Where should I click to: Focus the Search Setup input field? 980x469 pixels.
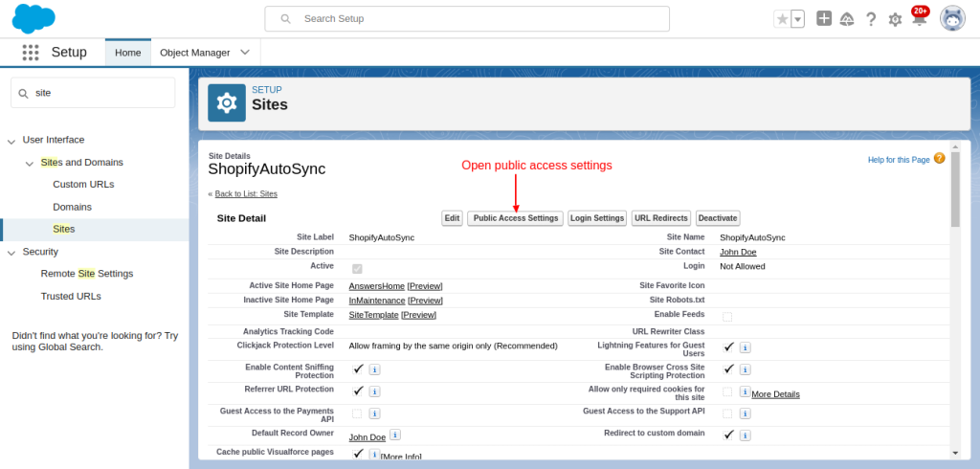click(467, 19)
